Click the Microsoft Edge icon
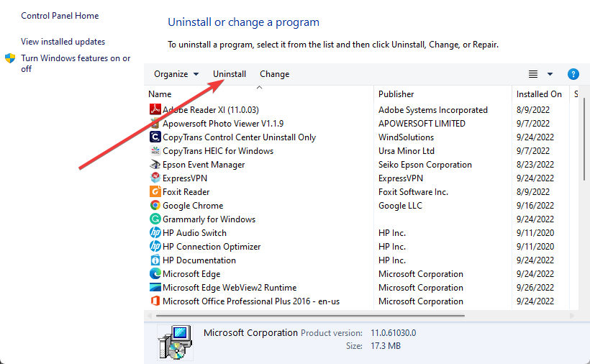The image size is (590, 364). click(x=155, y=274)
